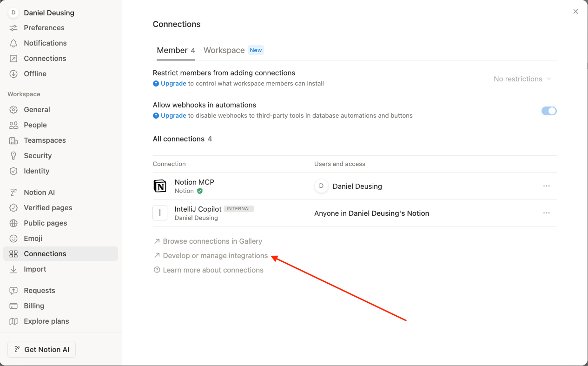
Task: Toggle Allow webhooks in automations switch
Action: click(x=549, y=111)
